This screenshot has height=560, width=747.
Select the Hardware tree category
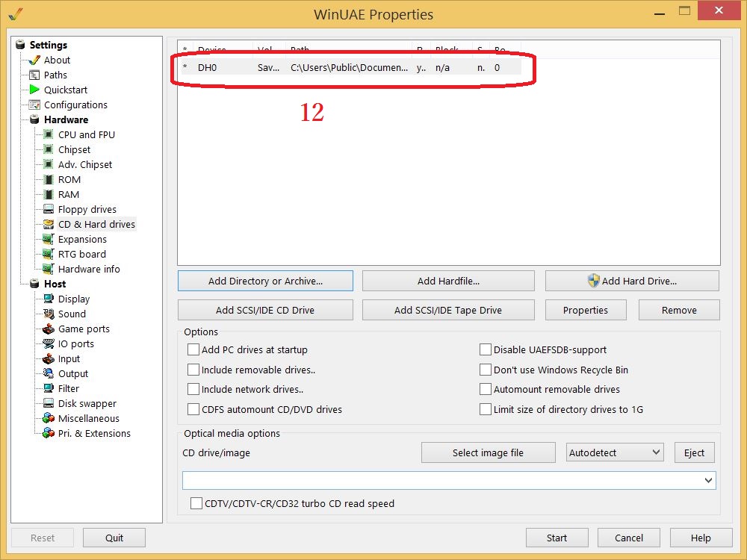tap(66, 119)
